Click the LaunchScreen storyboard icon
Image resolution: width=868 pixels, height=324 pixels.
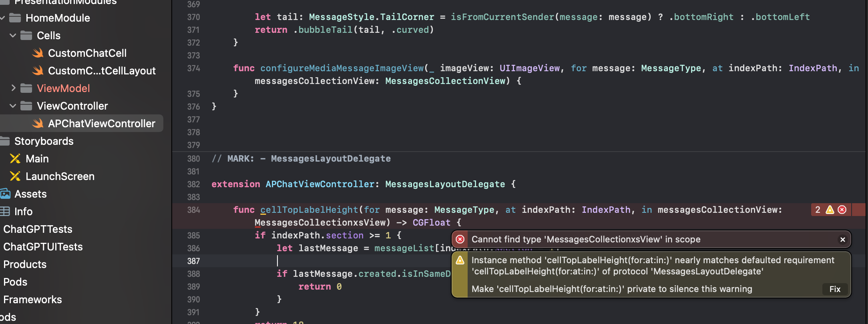tap(15, 176)
